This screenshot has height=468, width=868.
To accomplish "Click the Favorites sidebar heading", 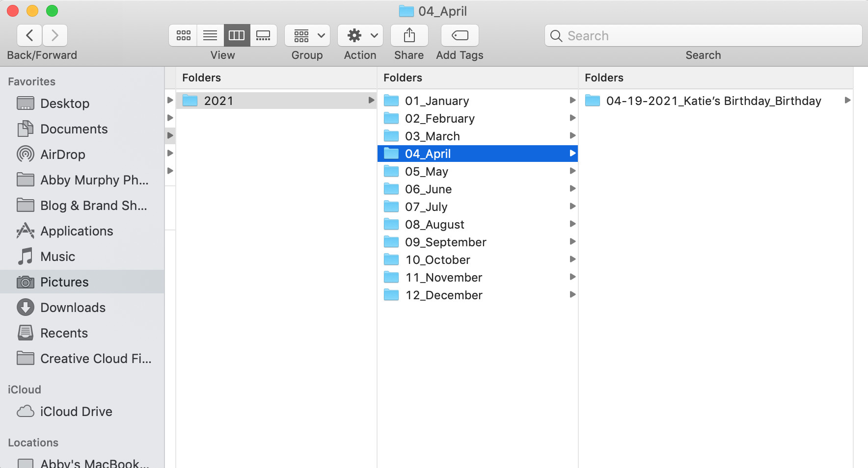I will pyautogui.click(x=31, y=81).
